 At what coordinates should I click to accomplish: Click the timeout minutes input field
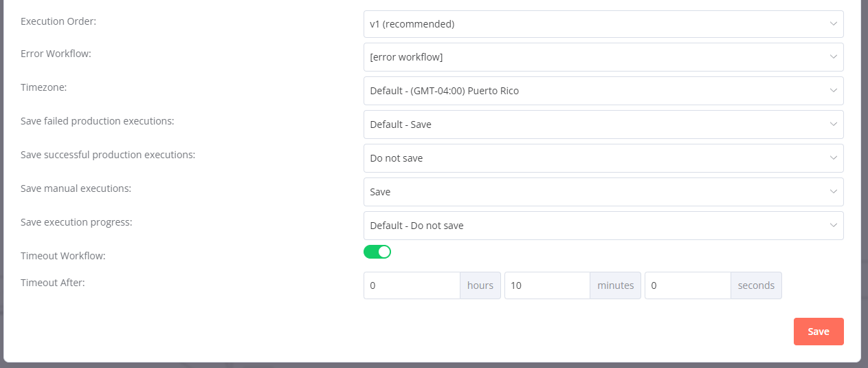(x=547, y=285)
